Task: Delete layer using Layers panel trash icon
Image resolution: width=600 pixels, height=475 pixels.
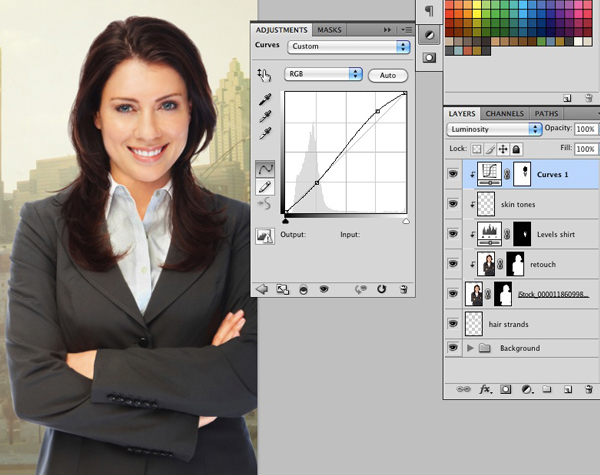Action: pos(587,388)
